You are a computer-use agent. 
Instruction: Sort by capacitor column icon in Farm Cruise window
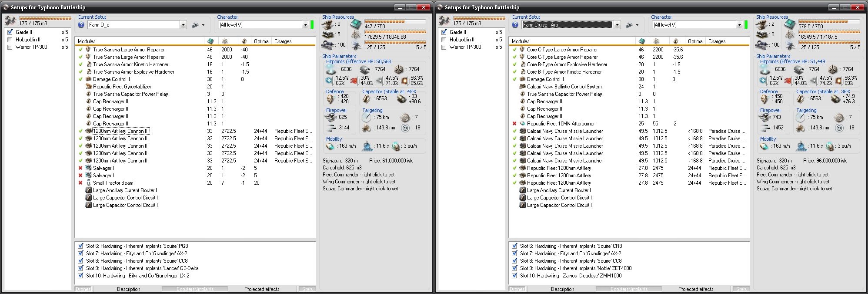(x=675, y=41)
